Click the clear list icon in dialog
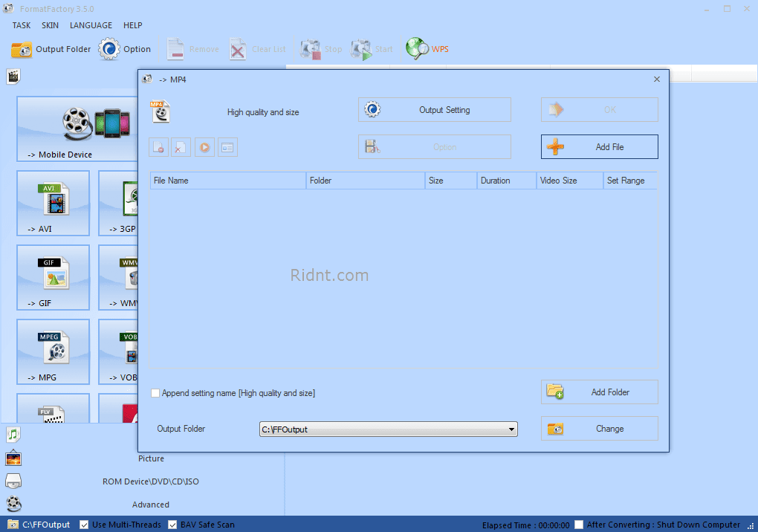Image resolution: width=758 pixels, height=532 pixels. (181, 147)
